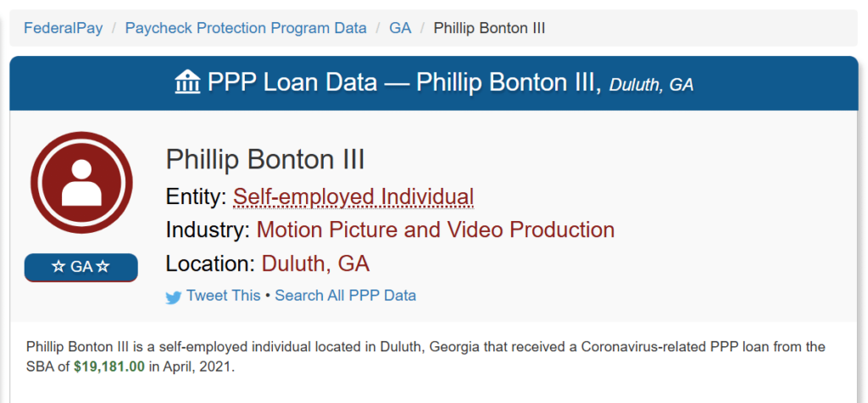Open FederalPay breadcrumb link
Screen dimensions: 868x403
click(x=63, y=28)
